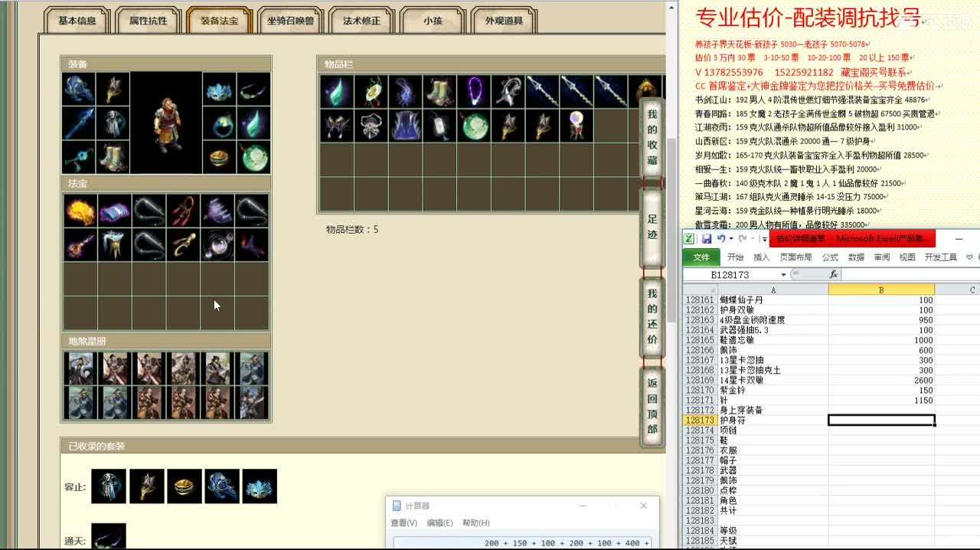Select the green feather item in inventory
Viewport: 980px width, 550px height.
[336, 91]
